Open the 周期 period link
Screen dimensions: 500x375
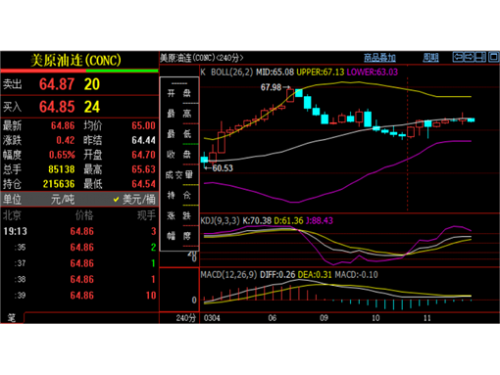tap(431, 58)
